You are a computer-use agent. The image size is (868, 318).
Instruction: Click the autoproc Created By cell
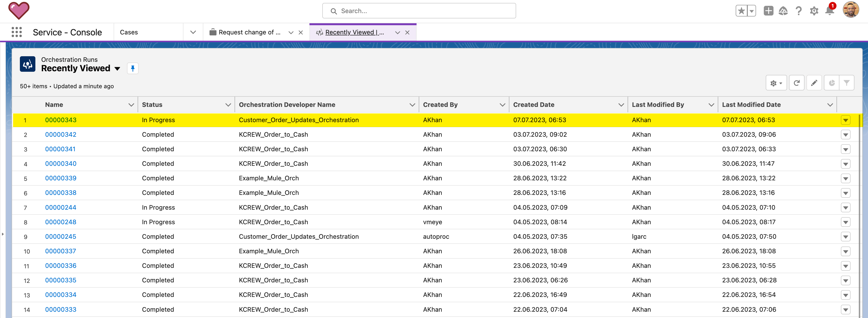[x=436, y=237]
